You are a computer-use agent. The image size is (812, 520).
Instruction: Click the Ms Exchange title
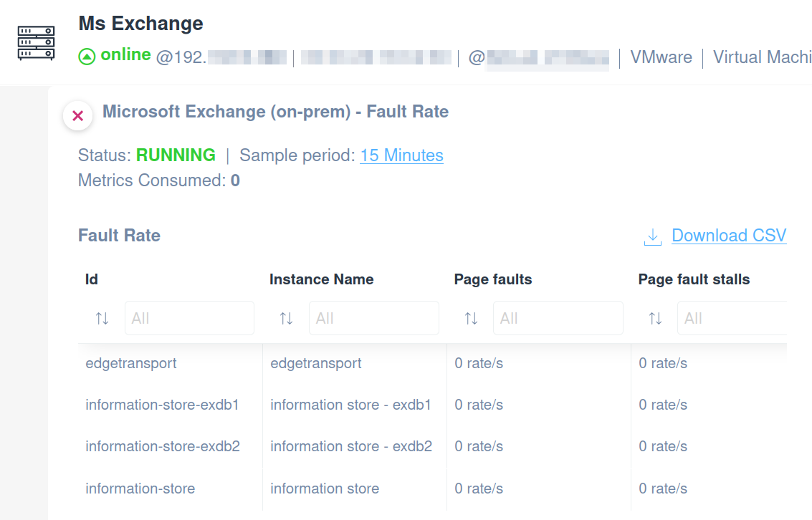[141, 24]
